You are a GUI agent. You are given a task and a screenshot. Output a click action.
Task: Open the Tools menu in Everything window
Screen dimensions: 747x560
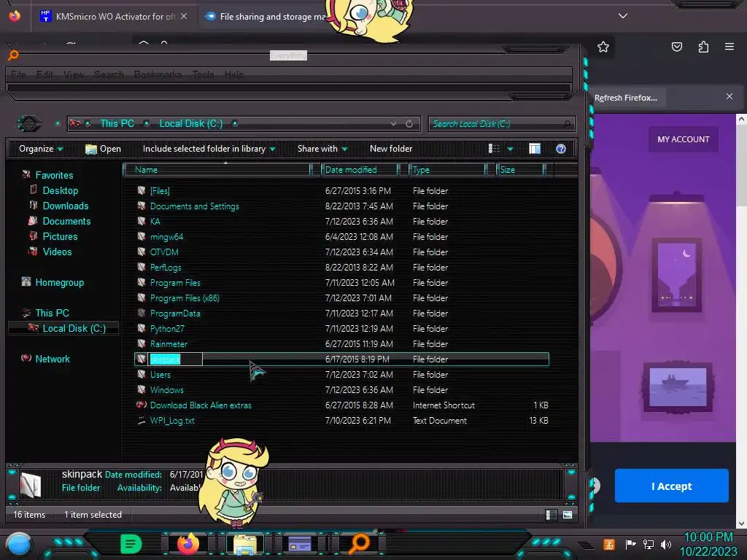tap(203, 75)
